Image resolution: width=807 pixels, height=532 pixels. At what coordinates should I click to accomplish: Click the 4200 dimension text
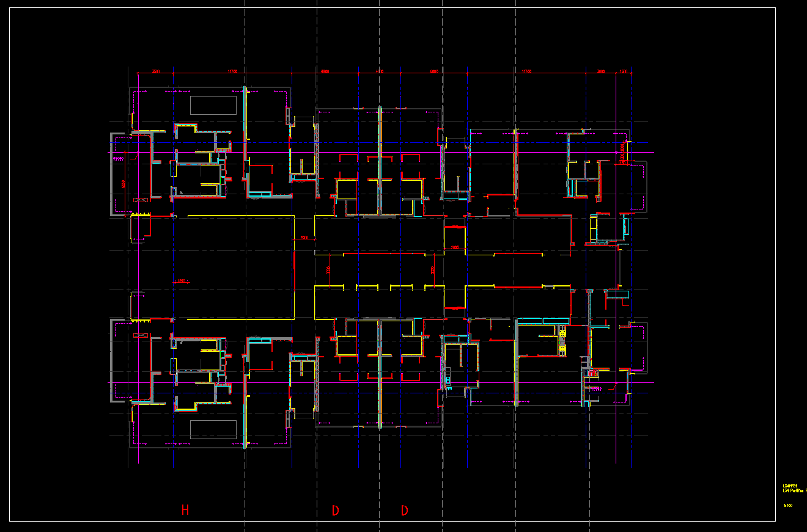pyautogui.click(x=379, y=71)
